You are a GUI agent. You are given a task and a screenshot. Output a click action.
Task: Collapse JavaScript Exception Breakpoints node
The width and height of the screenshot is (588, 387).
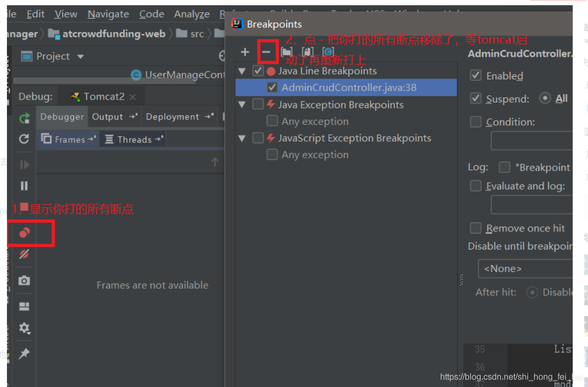(x=242, y=138)
